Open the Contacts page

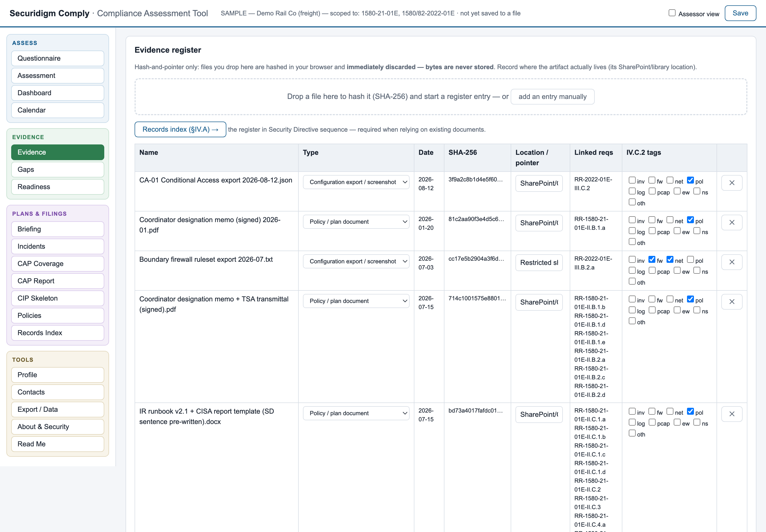point(58,392)
